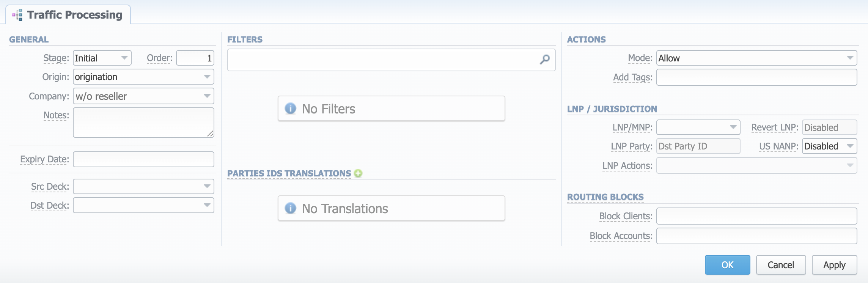Click the Apply button
The height and width of the screenshot is (283, 868).
pos(834,265)
